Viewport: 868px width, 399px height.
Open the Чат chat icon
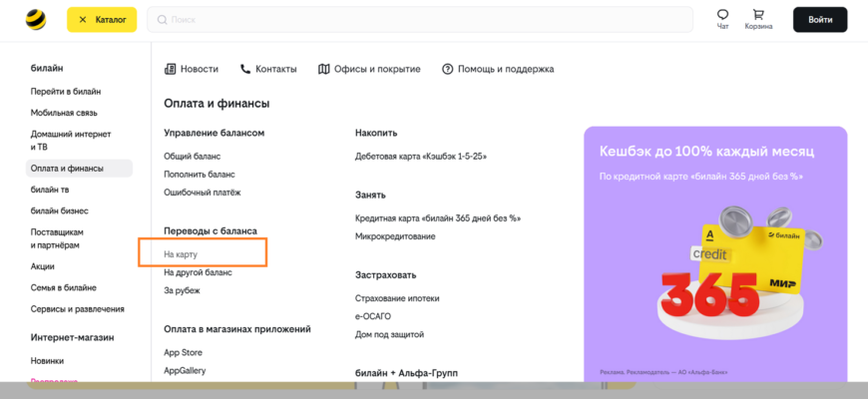[x=722, y=19]
